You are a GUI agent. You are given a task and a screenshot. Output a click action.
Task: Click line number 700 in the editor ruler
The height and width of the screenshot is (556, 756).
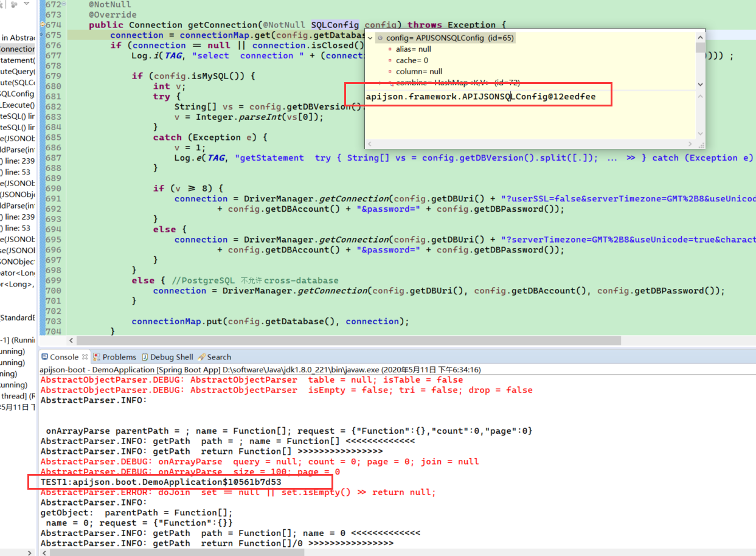(x=54, y=291)
